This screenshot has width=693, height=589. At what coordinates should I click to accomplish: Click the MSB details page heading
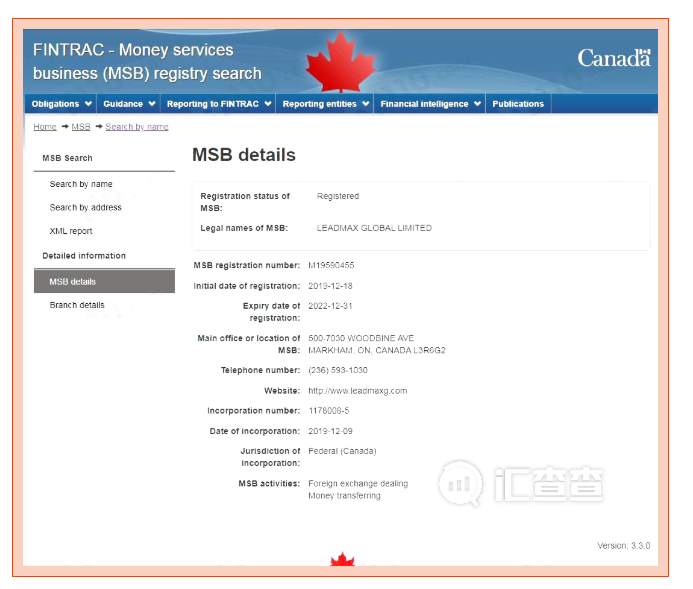click(244, 155)
